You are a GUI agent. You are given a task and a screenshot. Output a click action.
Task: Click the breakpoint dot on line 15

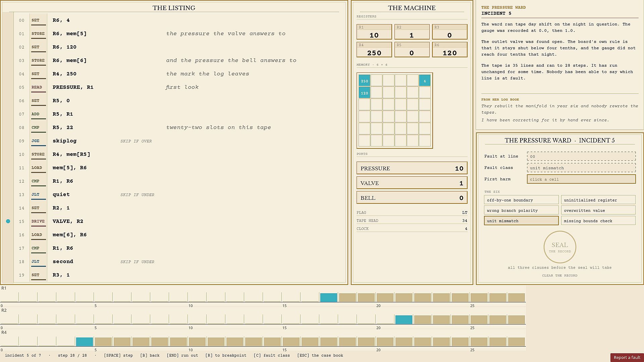coord(8,221)
